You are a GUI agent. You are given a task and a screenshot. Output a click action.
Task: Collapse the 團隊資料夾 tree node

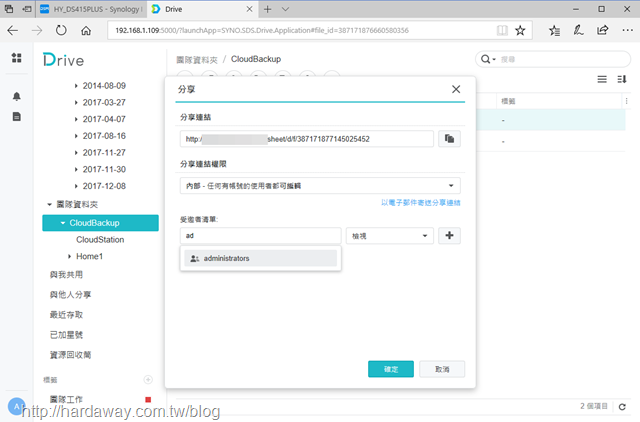pyautogui.click(x=49, y=204)
